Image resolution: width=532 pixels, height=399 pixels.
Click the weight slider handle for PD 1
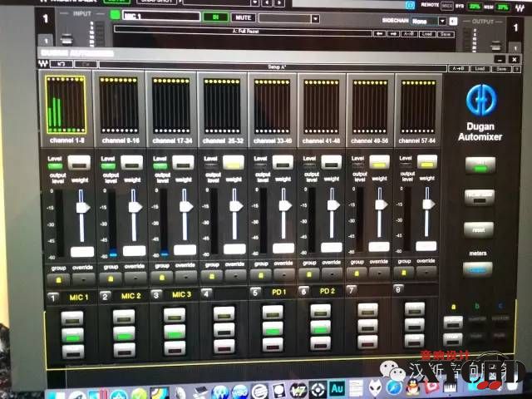click(x=285, y=205)
